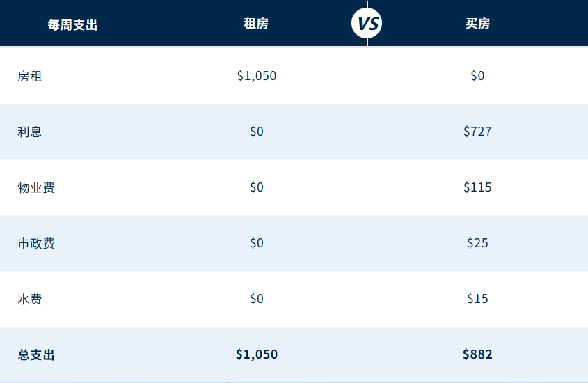Click the 利息 row label
The height and width of the screenshot is (383, 588).
tap(30, 132)
